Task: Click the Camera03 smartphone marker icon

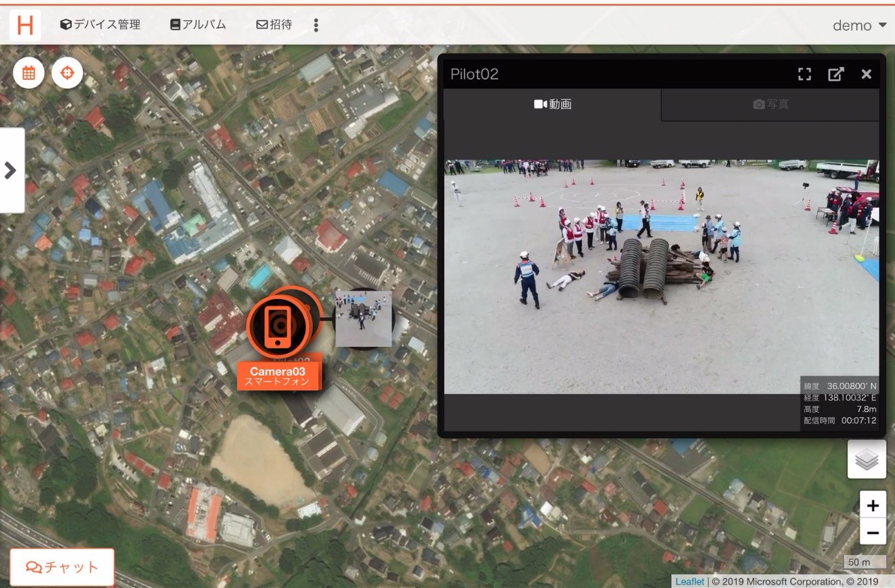Action: (278, 326)
